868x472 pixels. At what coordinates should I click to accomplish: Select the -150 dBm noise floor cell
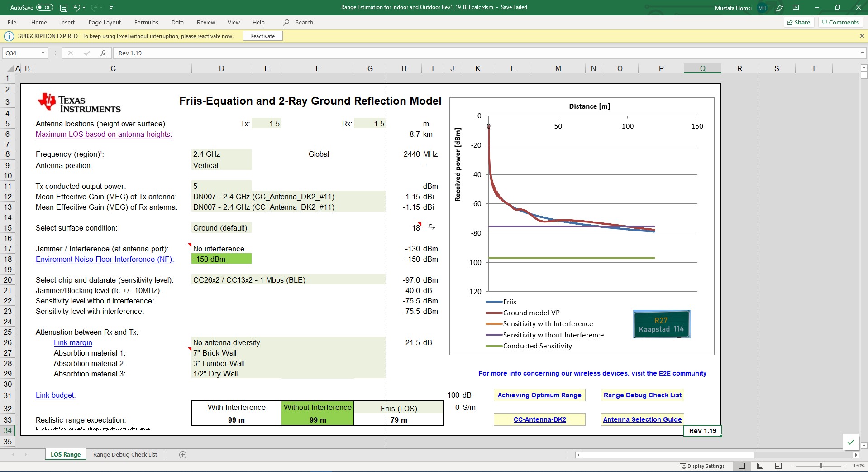(221, 259)
